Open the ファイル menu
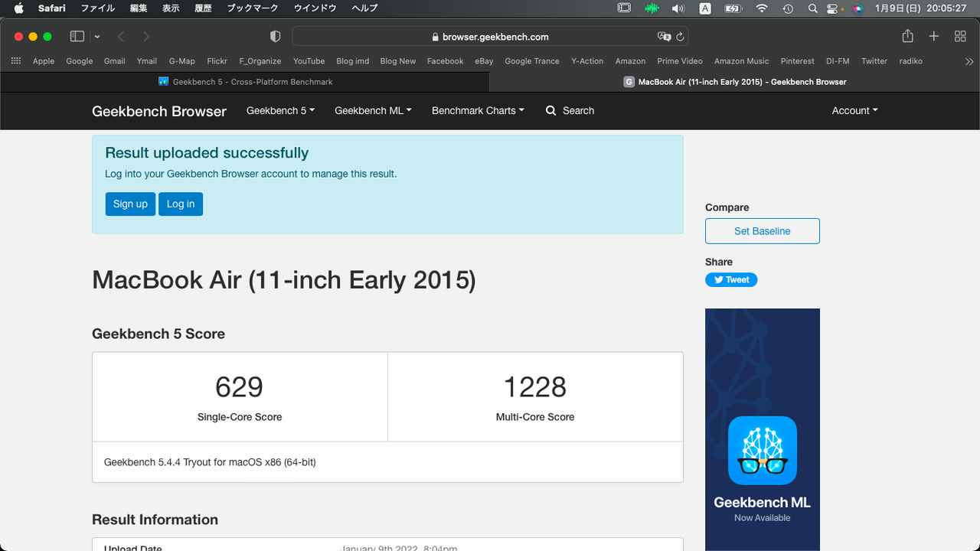Screen dimensions: 980x551 pos(98,8)
